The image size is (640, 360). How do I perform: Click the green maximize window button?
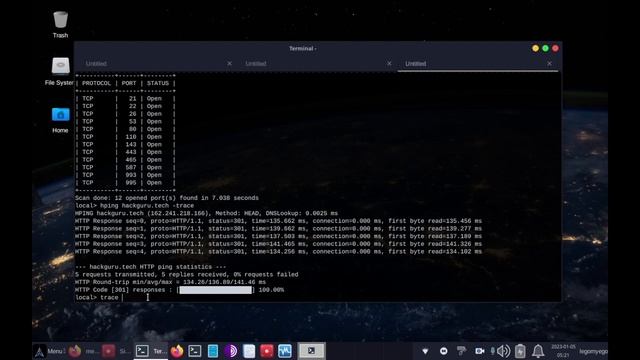pos(545,48)
